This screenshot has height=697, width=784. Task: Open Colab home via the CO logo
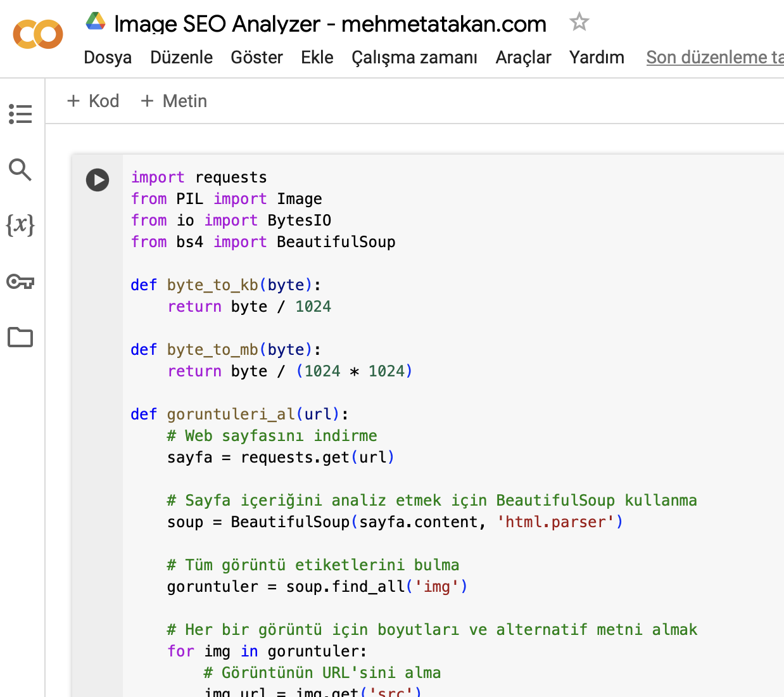click(x=37, y=35)
